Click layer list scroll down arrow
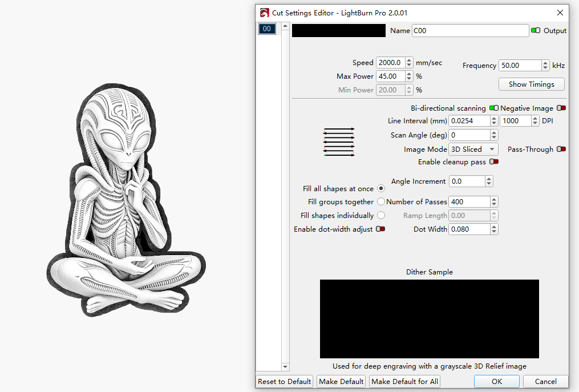This screenshot has width=579, height=392. [x=285, y=367]
